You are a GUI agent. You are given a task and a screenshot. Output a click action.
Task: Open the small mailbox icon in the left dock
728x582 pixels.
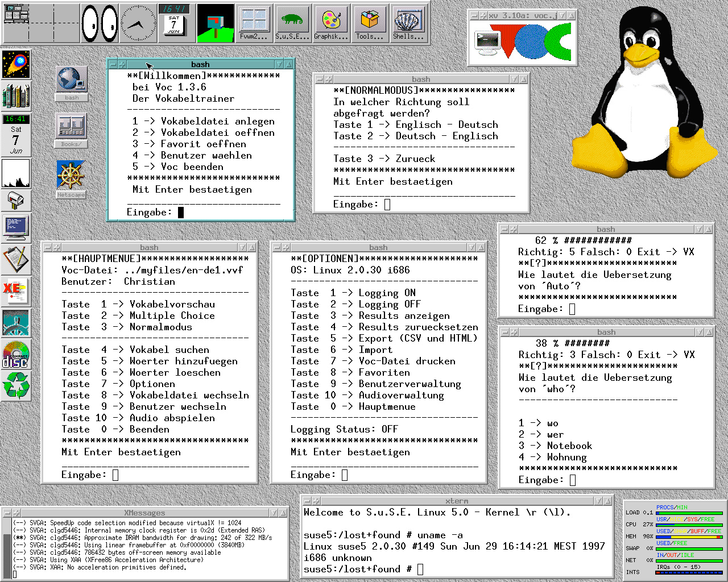[16, 200]
